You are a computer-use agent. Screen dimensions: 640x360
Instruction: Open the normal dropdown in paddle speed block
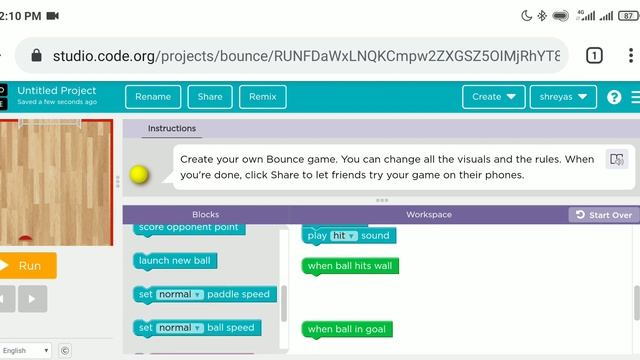[x=180, y=294]
